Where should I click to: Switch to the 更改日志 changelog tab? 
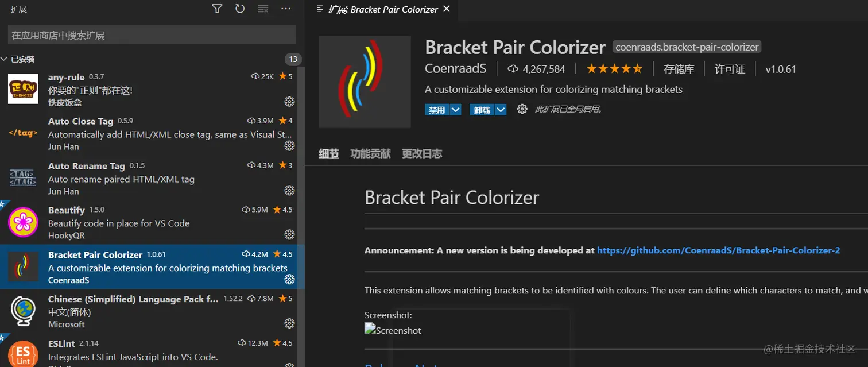(x=422, y=153)
